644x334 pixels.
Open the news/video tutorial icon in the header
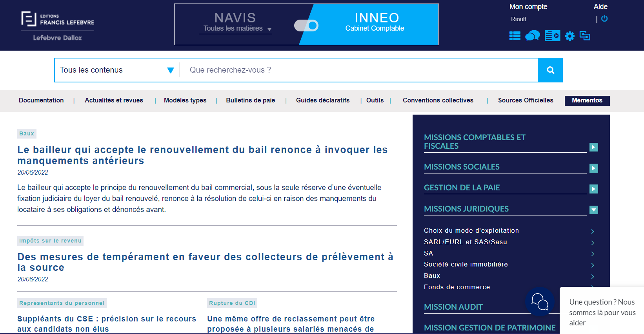coord(552,36)
